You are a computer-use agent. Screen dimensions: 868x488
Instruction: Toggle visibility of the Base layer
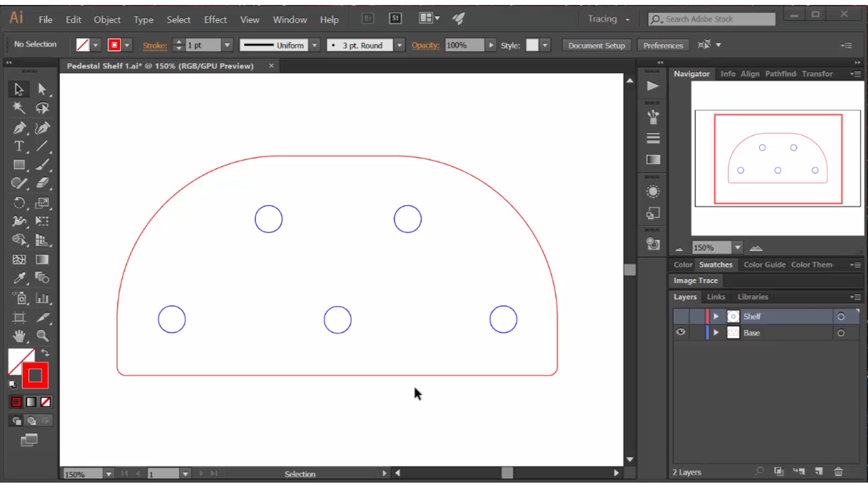[681, 333]
